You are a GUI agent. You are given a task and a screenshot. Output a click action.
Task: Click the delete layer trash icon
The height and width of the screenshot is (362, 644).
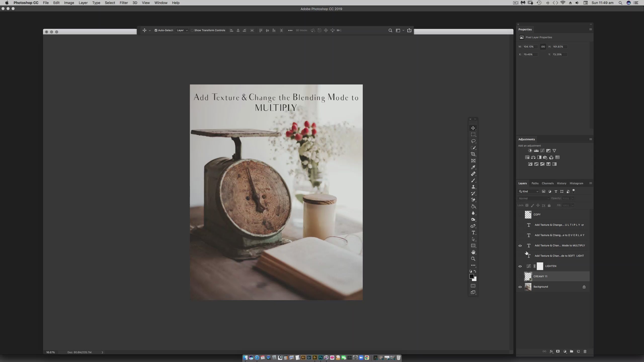tap(585, 351)
